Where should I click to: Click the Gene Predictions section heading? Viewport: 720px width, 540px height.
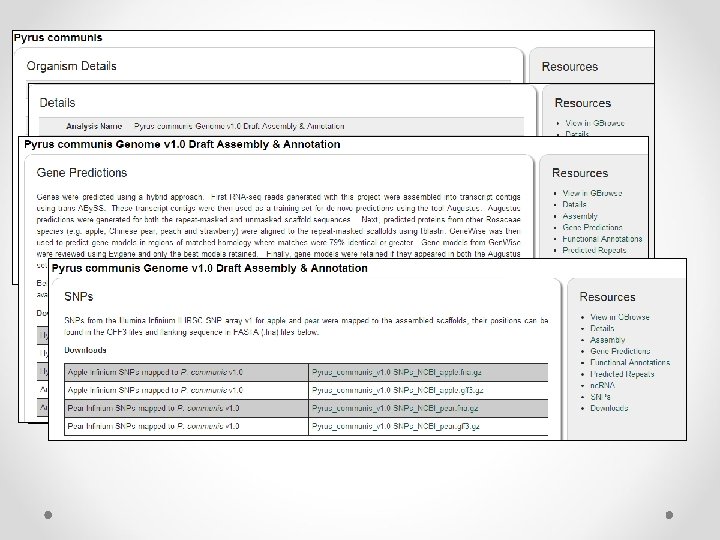tap(82, 173)
